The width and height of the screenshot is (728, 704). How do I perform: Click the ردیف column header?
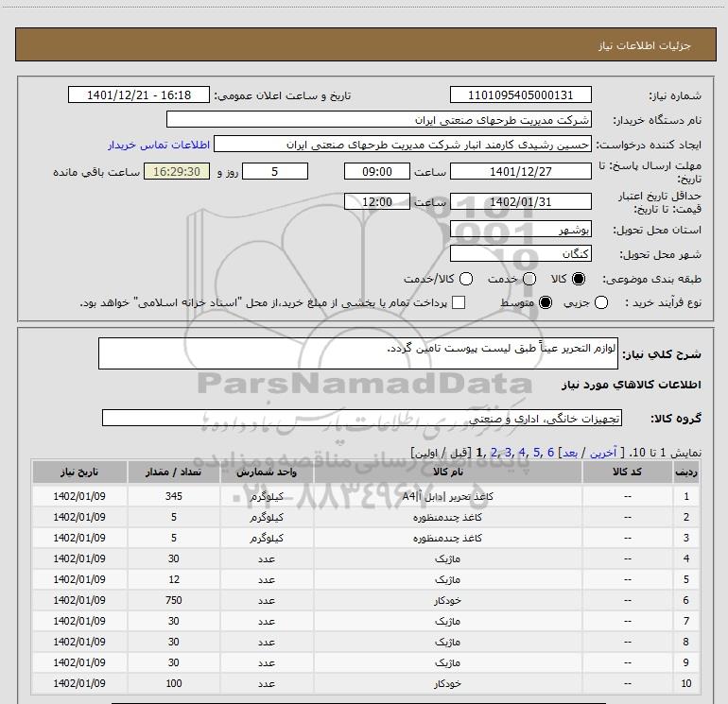tap(686, 472)
